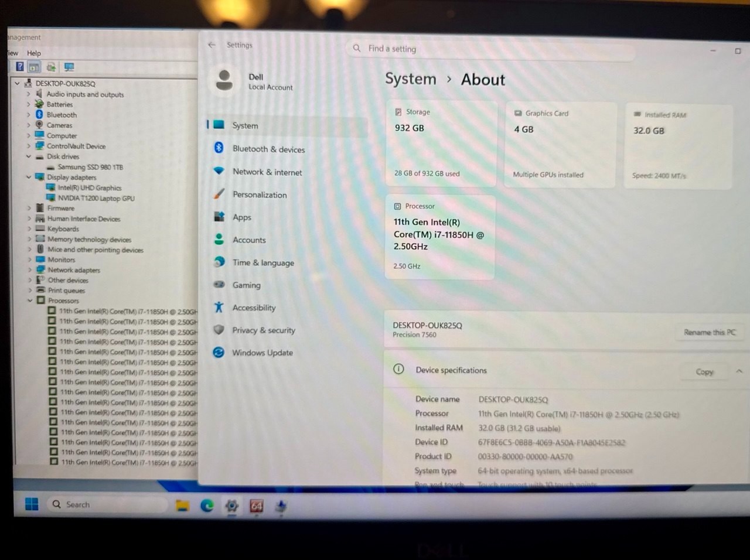Expand the Cameras category
This screenshot has width=750, height=560.
pos(28,125)
